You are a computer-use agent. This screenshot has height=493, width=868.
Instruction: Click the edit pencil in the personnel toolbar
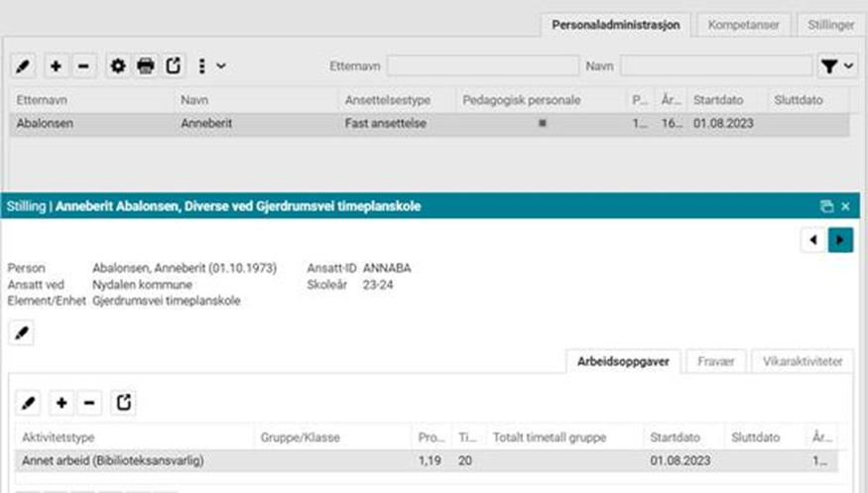(25, 65)
